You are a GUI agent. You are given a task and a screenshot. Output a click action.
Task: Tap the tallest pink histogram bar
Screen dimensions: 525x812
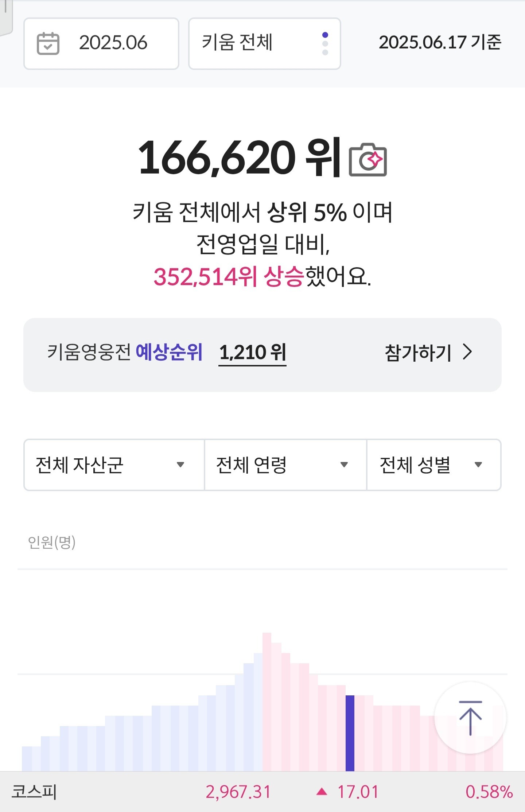[x=267, y=702]
